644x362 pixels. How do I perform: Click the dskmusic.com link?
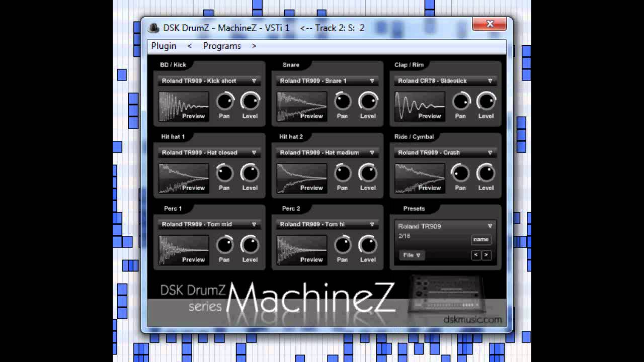472,319
